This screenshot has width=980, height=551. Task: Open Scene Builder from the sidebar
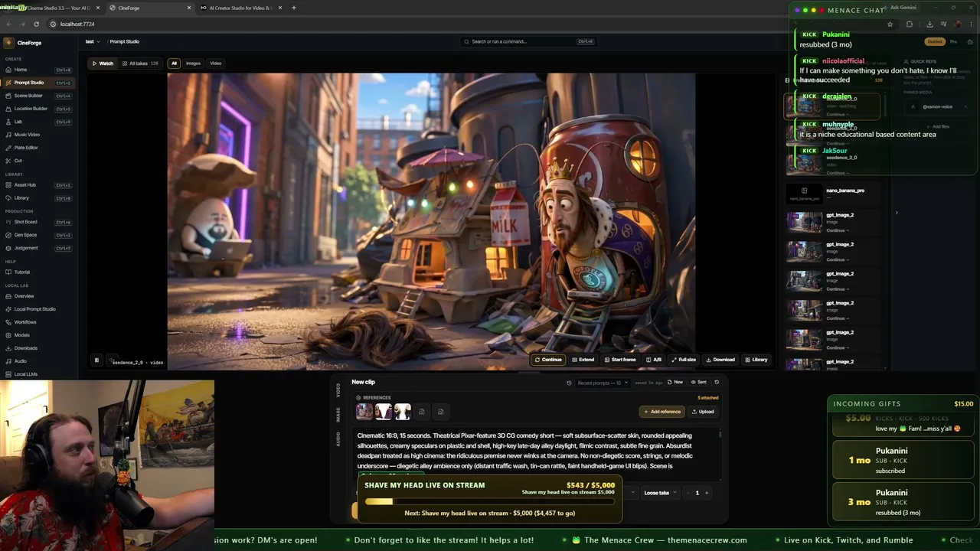click(38, 96)
